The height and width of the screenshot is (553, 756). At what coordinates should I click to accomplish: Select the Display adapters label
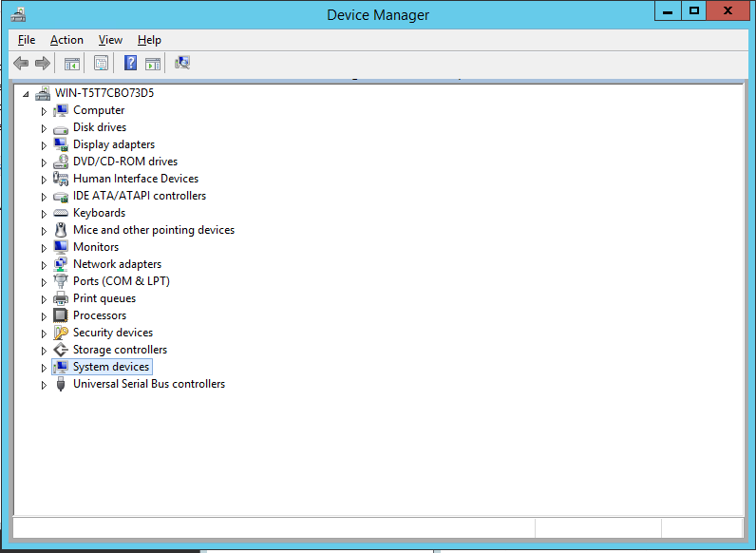tap(114, 144)
